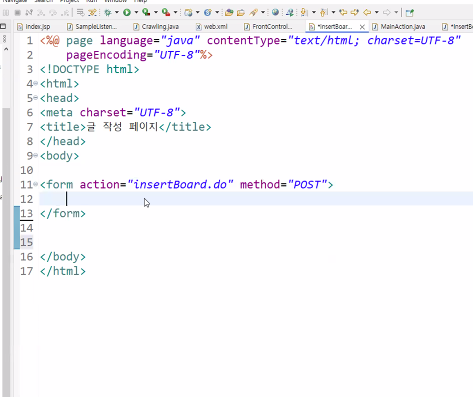Launch Debug with the bug icon
The height and width of the screenshot is (397, 473).
108,13
